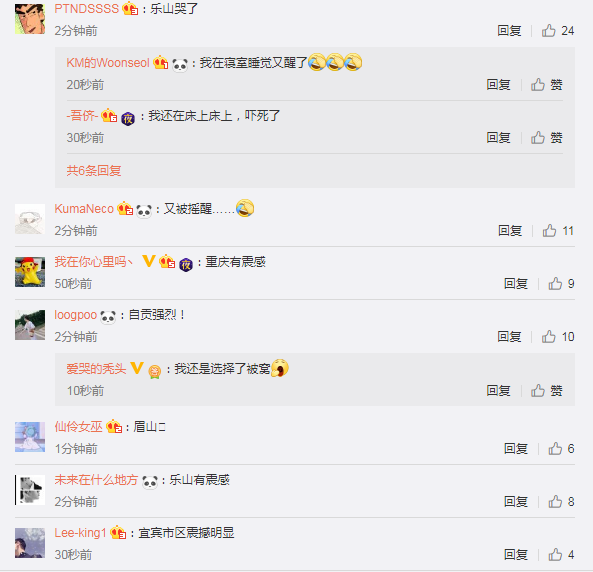This screenshot has width=593, height=572.
Task: Open loogpoo username link
Action: click(x=76, y=314)
